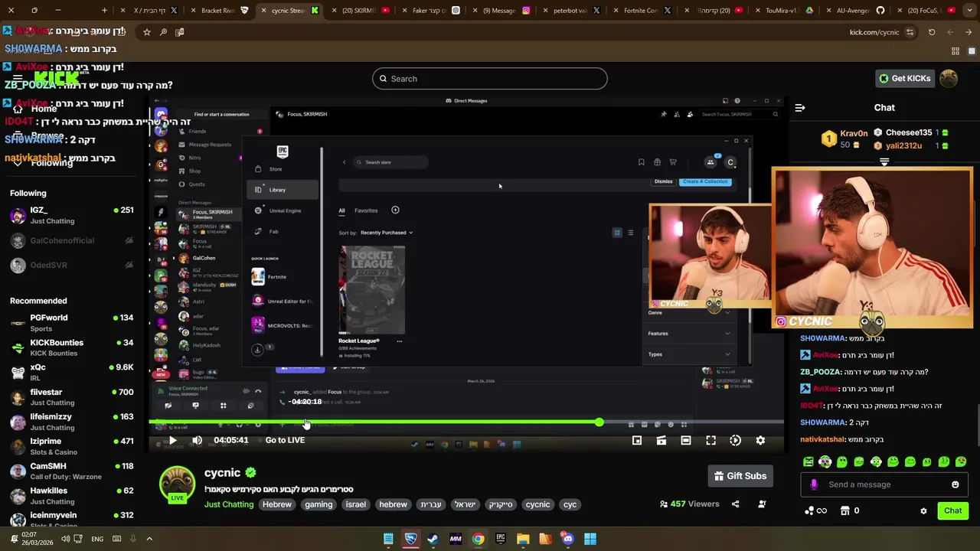Click the follow user icon beside share
This screenshot has width=980, height=551.
[762, 504]
